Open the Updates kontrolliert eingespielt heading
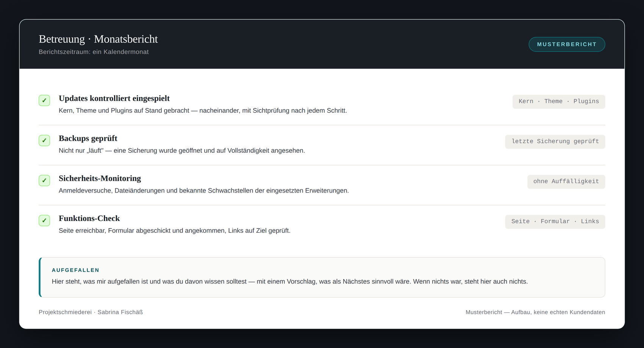 click(x=114, y=99)
